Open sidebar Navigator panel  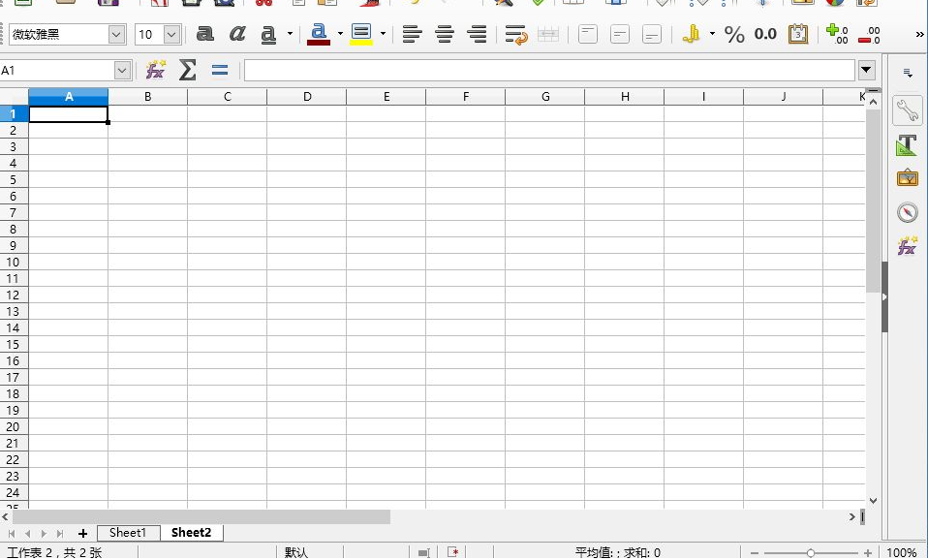coord(908,212)
